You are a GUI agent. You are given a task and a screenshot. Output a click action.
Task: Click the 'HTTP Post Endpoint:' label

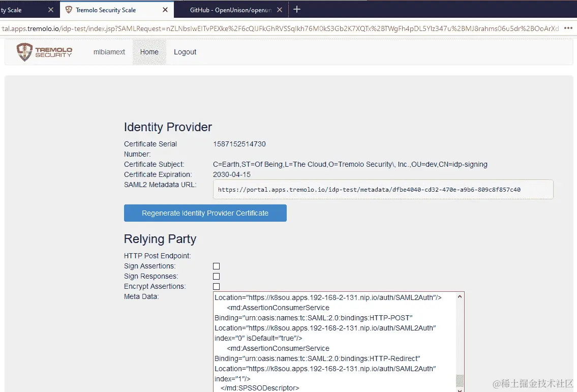click(x=158, y=256)
